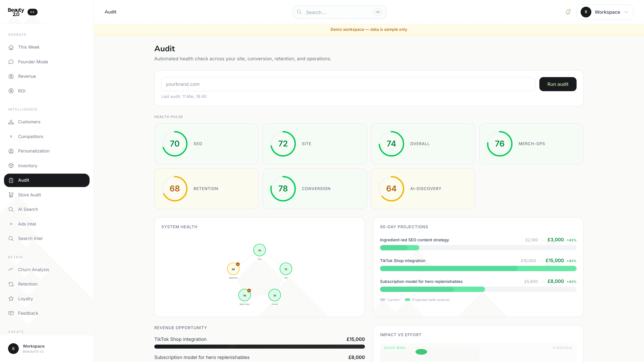Click the This Week home icon
This screenshot has height=362, width=644.
pyautogui.click(x=11, y=47)
